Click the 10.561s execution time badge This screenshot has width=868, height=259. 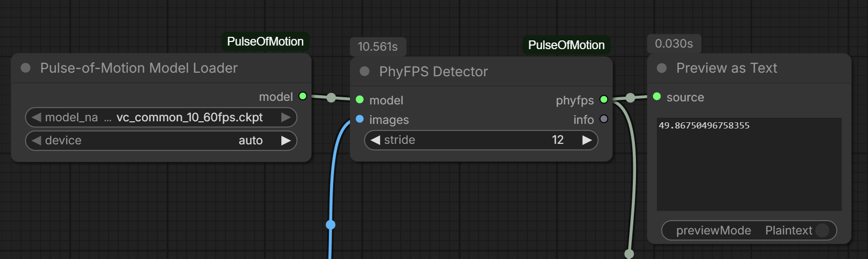pyautogui.click(x=378, y=47)
